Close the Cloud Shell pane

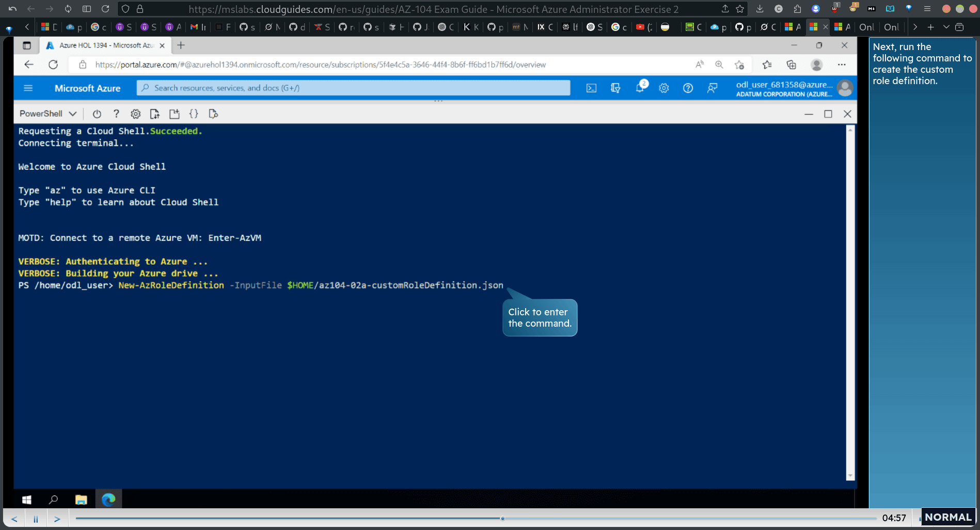point(847,114)
